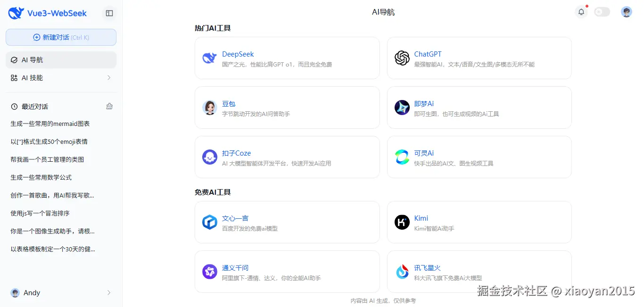Start a new chat with 新建对话
644x307 pixels.
61,37
